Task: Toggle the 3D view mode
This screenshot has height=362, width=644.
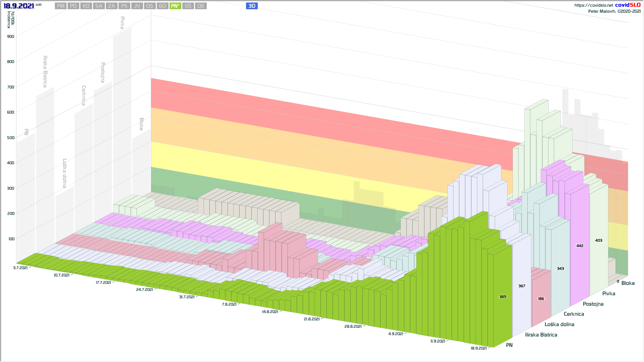Action: tap(252, 6)
